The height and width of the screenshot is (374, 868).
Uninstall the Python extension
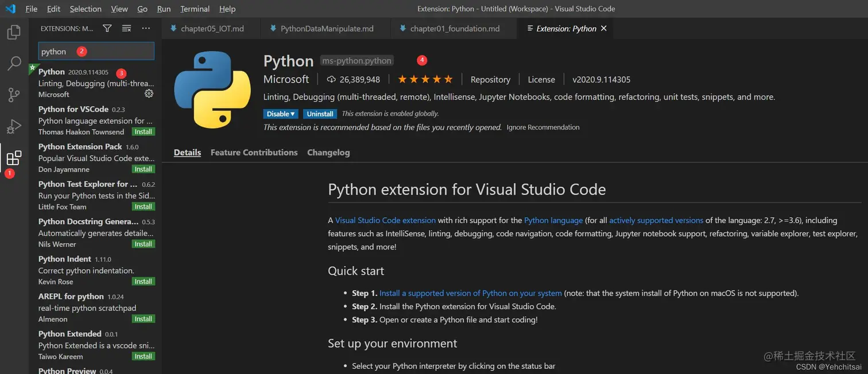click(x=320, y=114)
